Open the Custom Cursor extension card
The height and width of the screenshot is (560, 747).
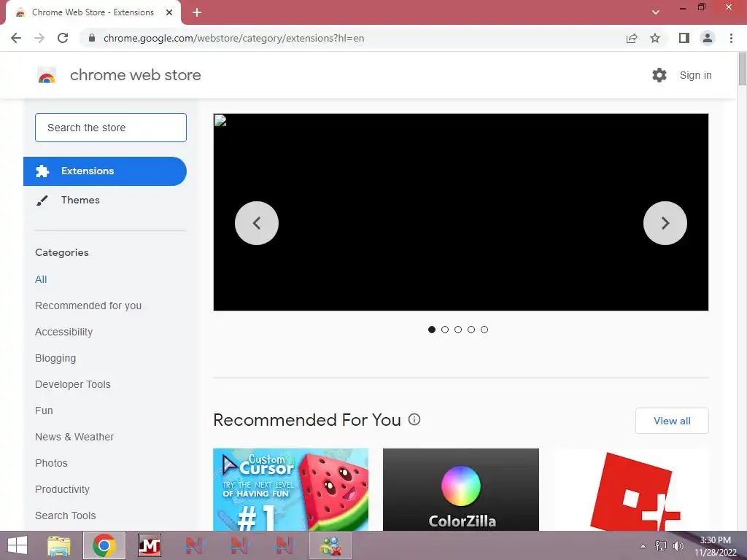tap(290, 489)
